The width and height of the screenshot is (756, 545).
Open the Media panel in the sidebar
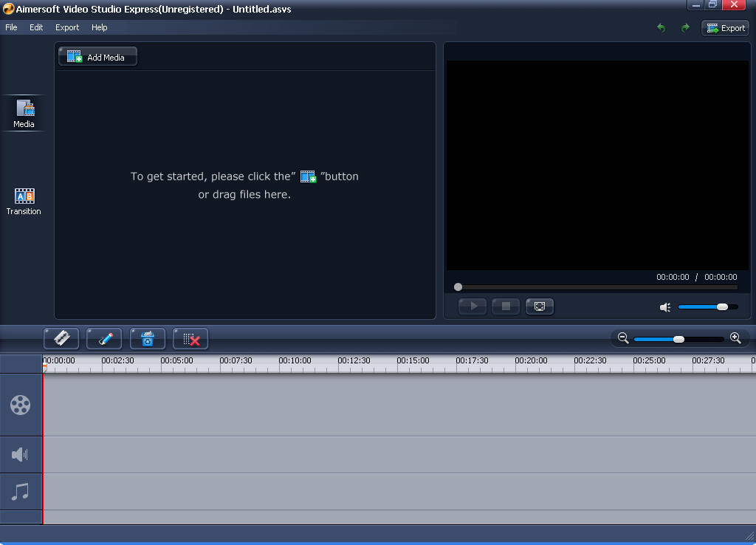pyautogui.click(x=24, y=113)
